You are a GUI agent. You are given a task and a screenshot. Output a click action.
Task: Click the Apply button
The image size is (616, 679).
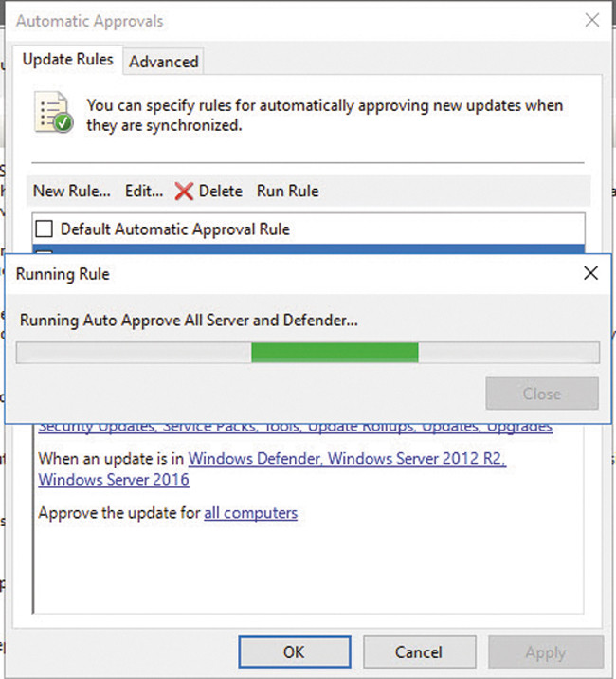(545, 651)
